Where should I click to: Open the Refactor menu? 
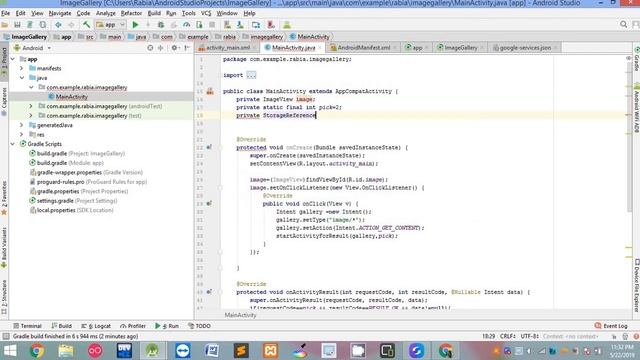[x=131, y=13]
